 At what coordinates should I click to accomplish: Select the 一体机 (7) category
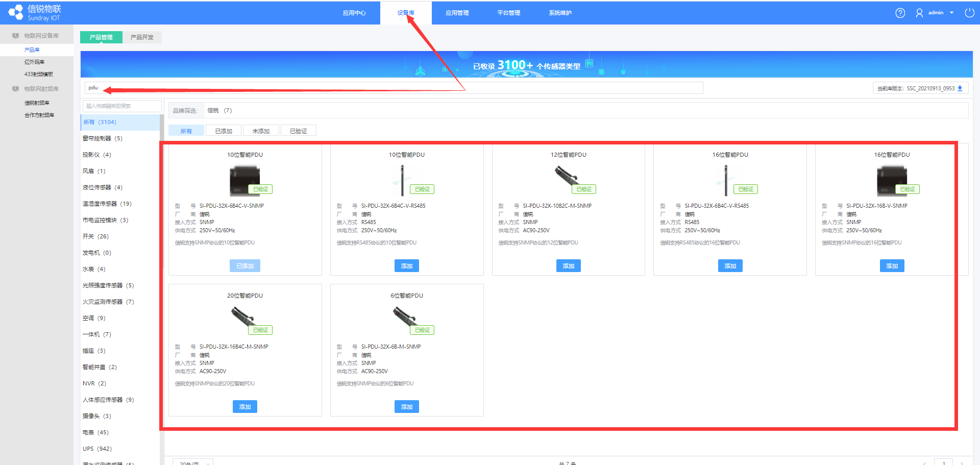pyautogui.click(x=120, y=335)
